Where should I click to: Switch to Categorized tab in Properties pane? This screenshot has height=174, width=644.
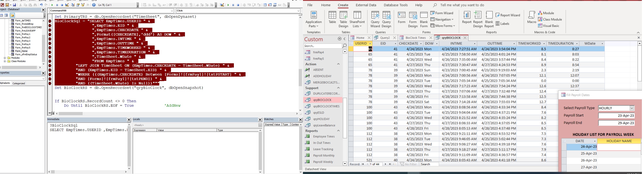point(19,83)
